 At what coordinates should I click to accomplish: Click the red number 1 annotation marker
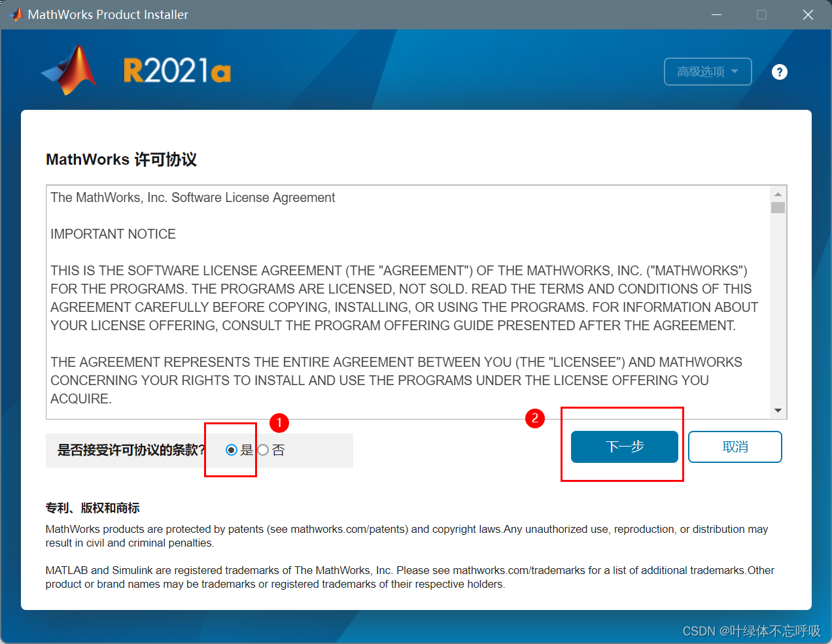tap(279, 423)
